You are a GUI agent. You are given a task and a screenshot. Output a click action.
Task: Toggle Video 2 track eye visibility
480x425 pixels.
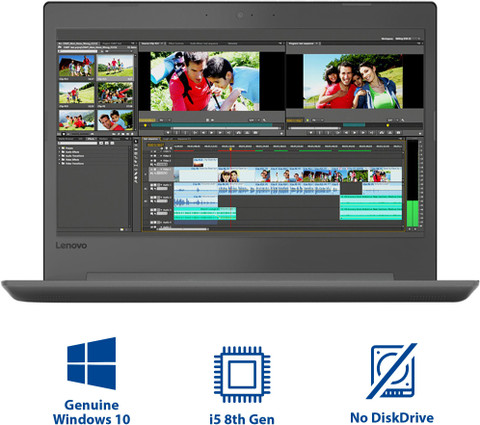[x=151, y=161]
